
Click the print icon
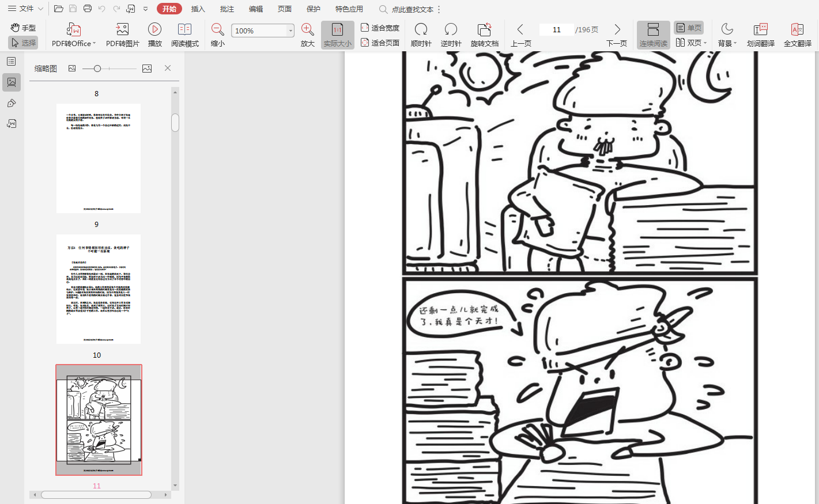click(88, 9)
